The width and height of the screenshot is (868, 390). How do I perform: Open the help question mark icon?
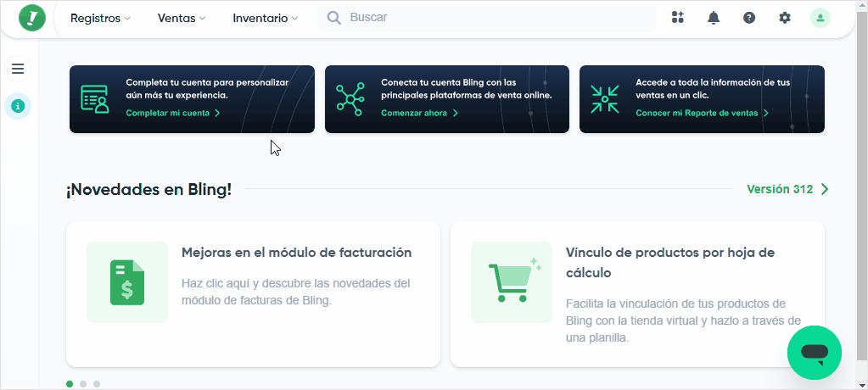(x=749, y=18)
